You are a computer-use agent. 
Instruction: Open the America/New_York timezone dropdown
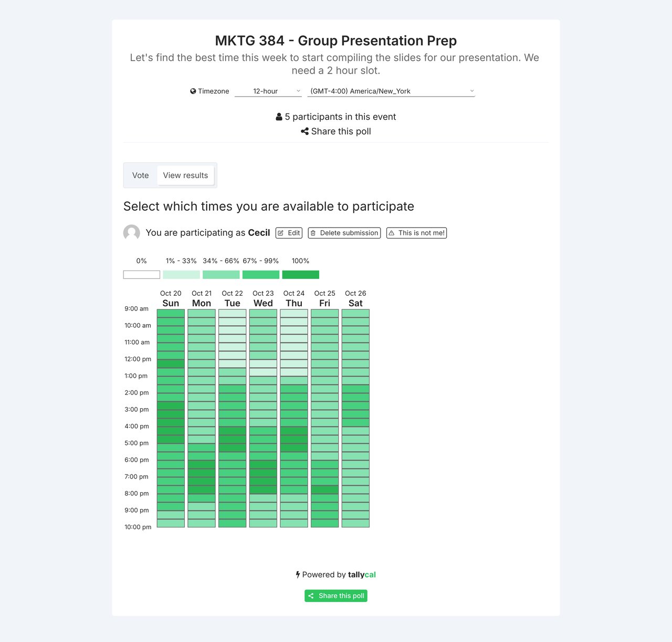coord(391,91)
